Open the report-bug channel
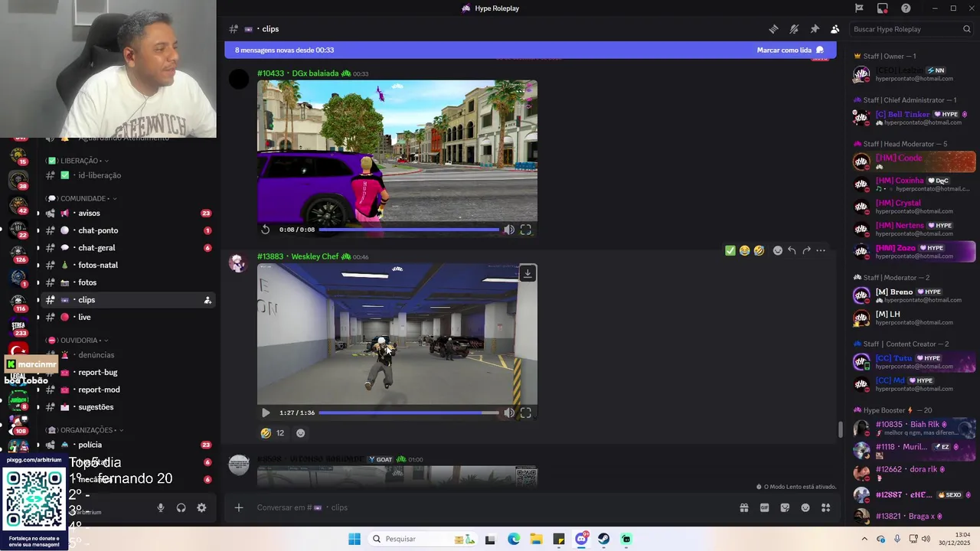 pyautogui.click(x=128, y=372)
